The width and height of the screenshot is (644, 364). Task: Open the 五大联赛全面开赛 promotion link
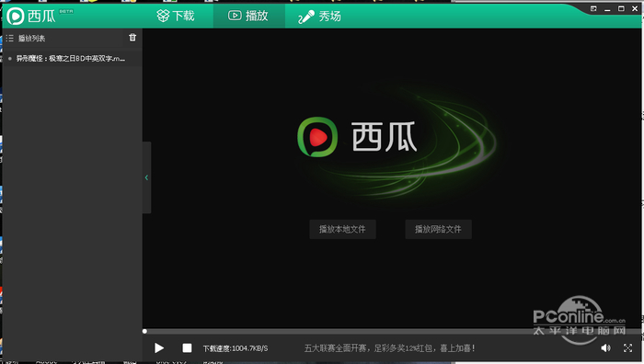[x=389, y=348]
